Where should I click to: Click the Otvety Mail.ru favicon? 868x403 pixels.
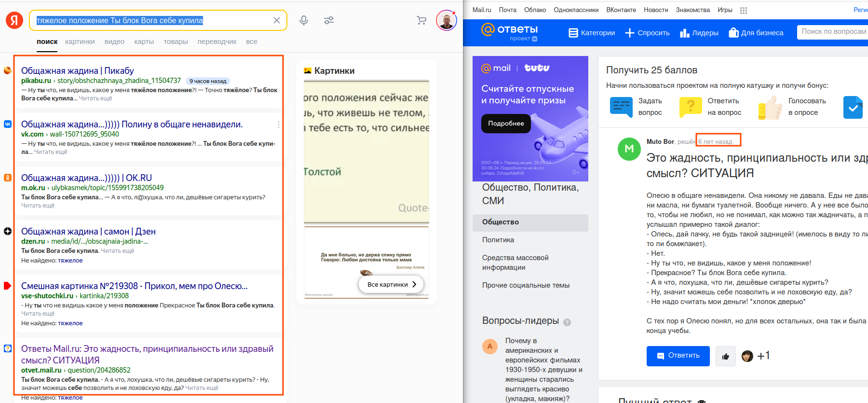point(8,348)
